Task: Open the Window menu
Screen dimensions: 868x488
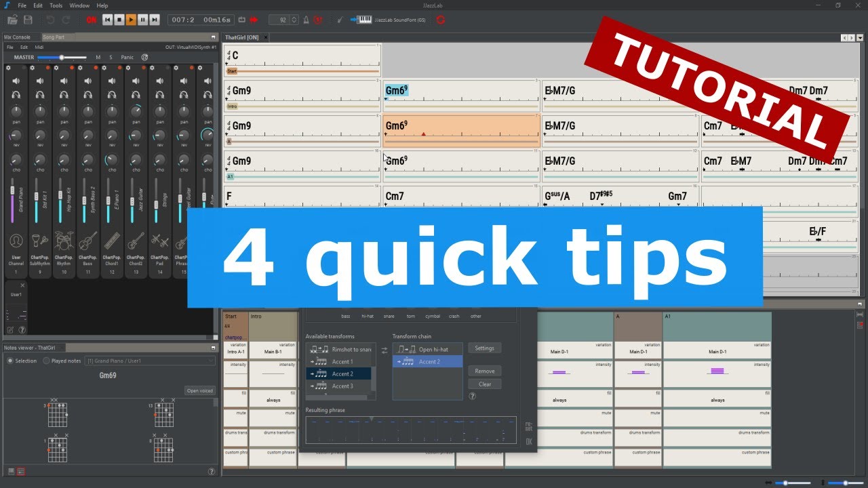Action: click(x=79, y=5)
